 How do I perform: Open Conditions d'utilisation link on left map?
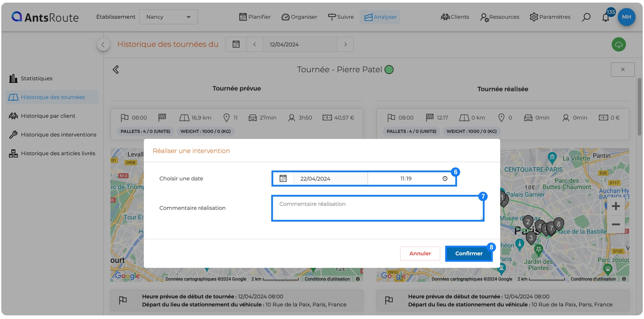[327, 279]
